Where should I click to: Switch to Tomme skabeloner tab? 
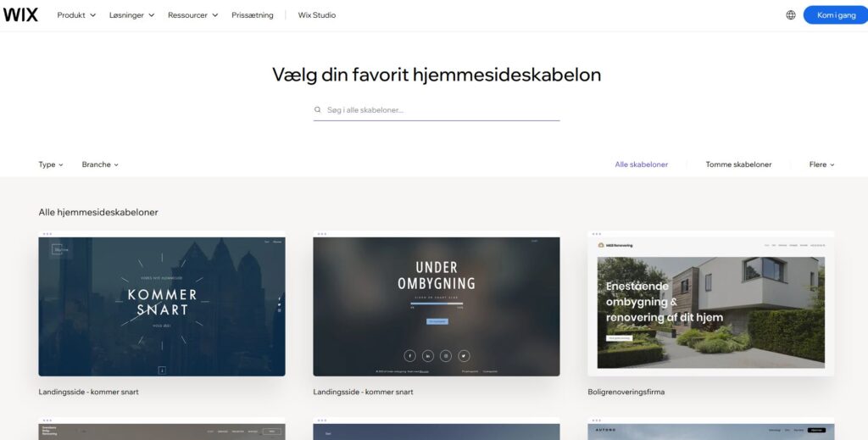(738, 164)
